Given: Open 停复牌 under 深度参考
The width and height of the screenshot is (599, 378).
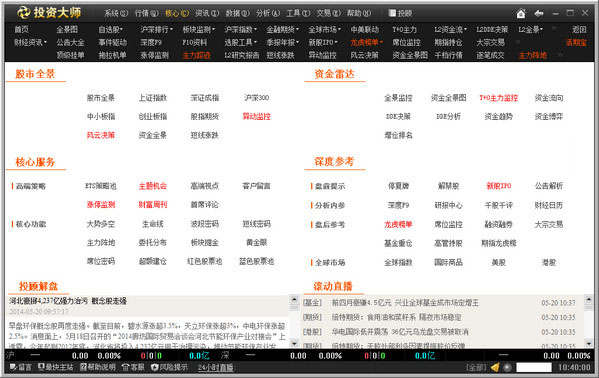Looking at the screenshot, I should [x=398, y=186].
